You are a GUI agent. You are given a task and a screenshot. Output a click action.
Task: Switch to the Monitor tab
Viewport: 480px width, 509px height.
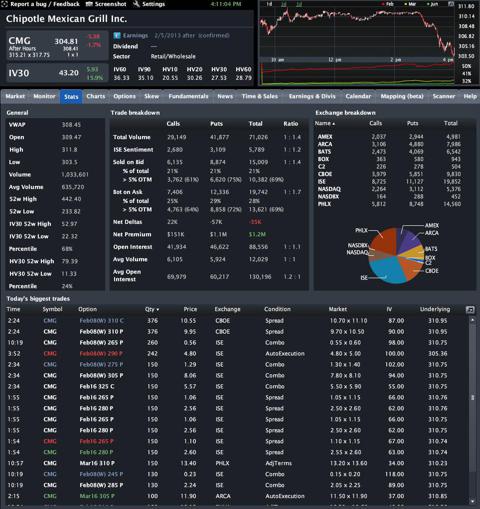click(x=44, y=96)
